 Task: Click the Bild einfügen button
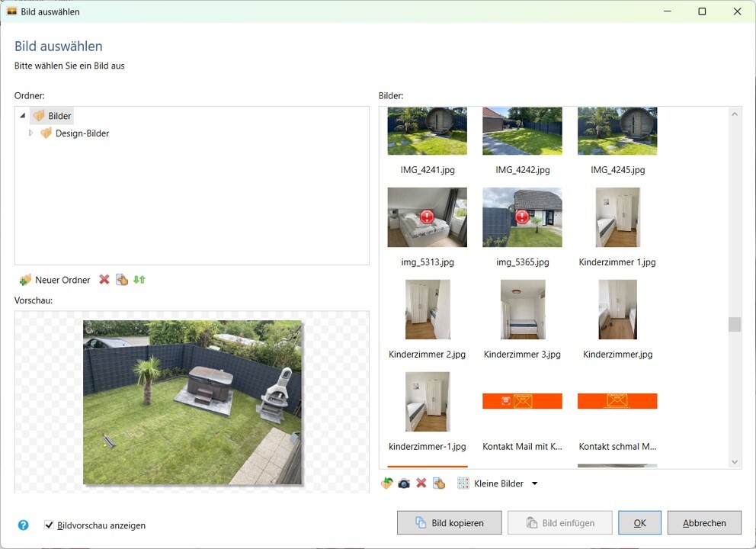[x=560, y=523]
